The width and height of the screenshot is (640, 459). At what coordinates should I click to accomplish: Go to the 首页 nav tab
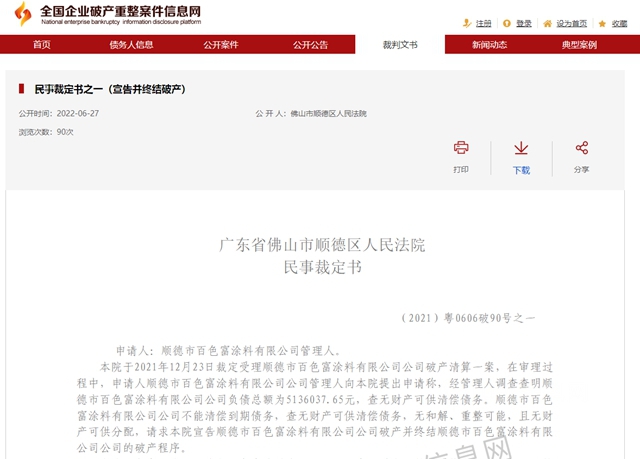click(42, 44)
